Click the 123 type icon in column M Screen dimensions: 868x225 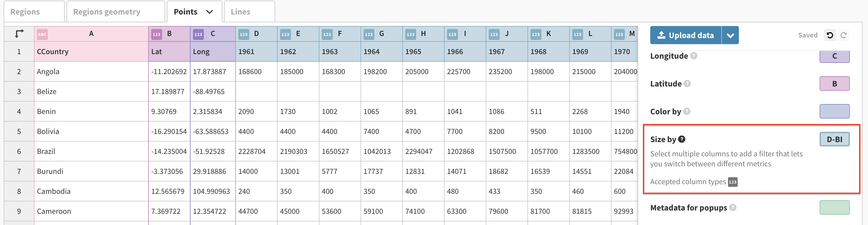(619, 34)
